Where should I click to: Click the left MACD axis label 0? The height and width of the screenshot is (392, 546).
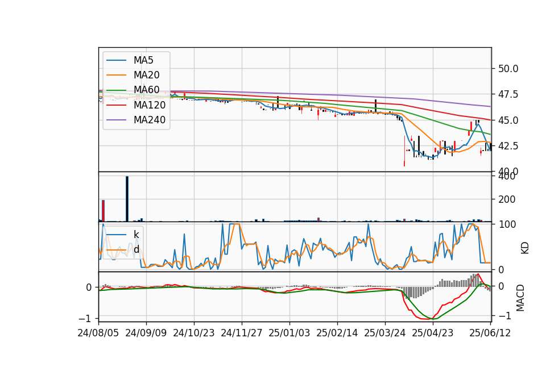tap(89, 287)
